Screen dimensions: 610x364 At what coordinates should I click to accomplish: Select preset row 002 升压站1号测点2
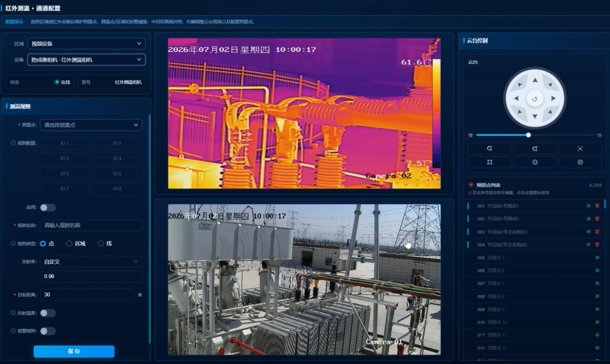533,218
